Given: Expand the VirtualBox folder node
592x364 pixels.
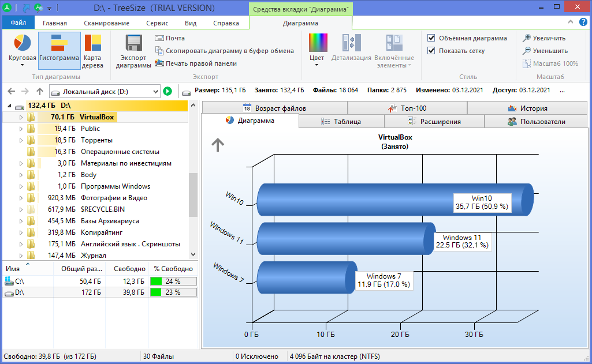Looking at the screenshot, I should (x=21, y=117).
